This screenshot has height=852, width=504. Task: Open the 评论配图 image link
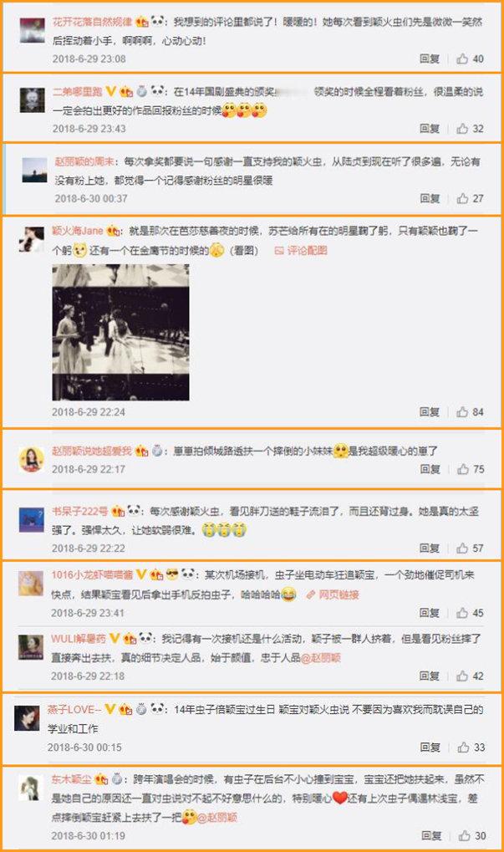(x=301, y=251)
